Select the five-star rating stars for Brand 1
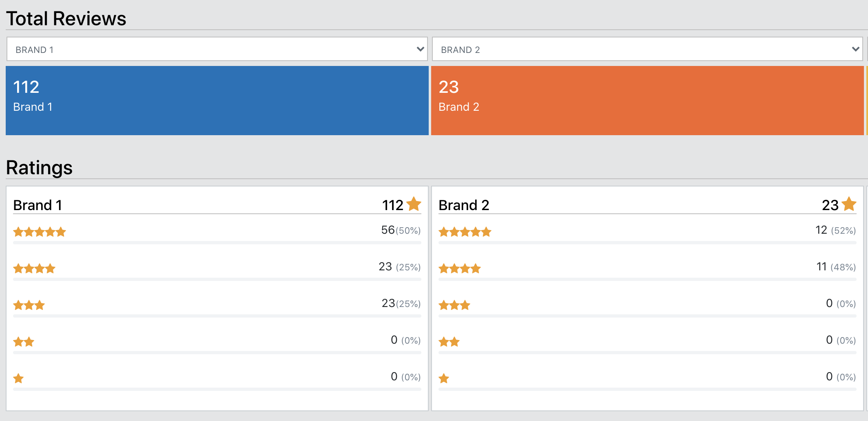868x421 pixels. pos(40,231)
